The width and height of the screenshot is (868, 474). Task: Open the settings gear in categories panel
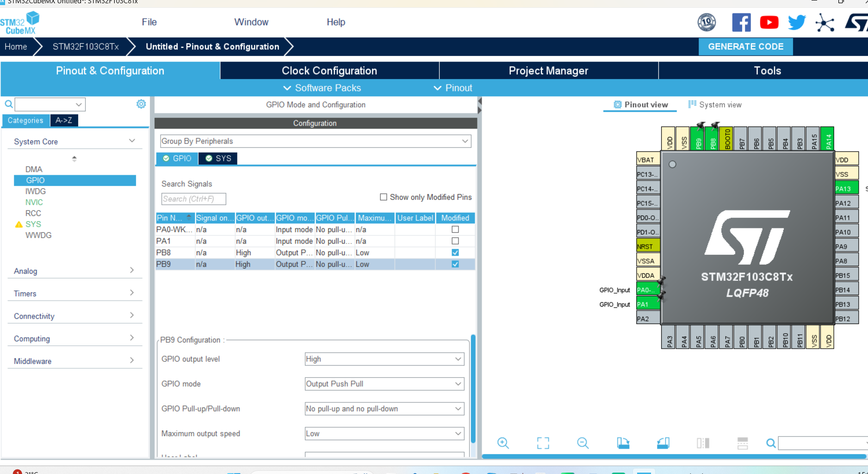tap(141, 104)
